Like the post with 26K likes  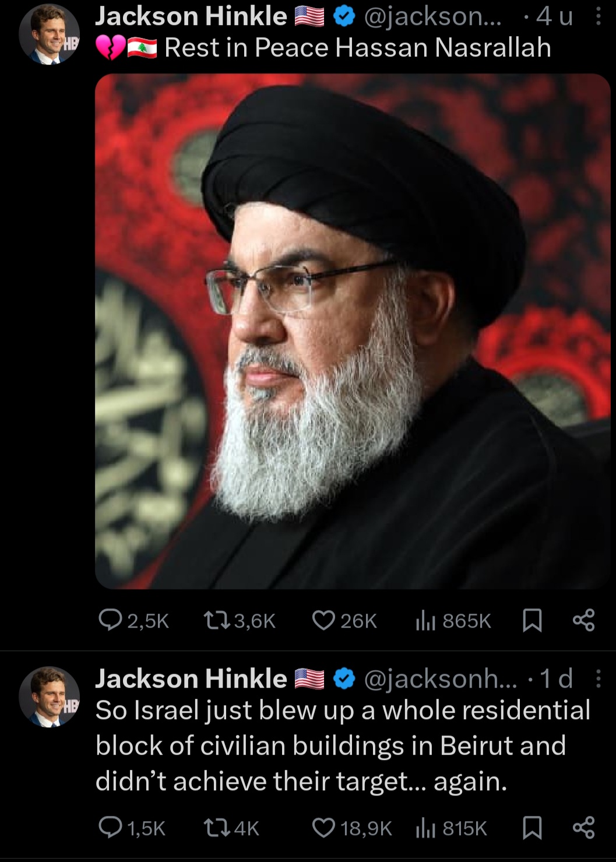[345, 621]
